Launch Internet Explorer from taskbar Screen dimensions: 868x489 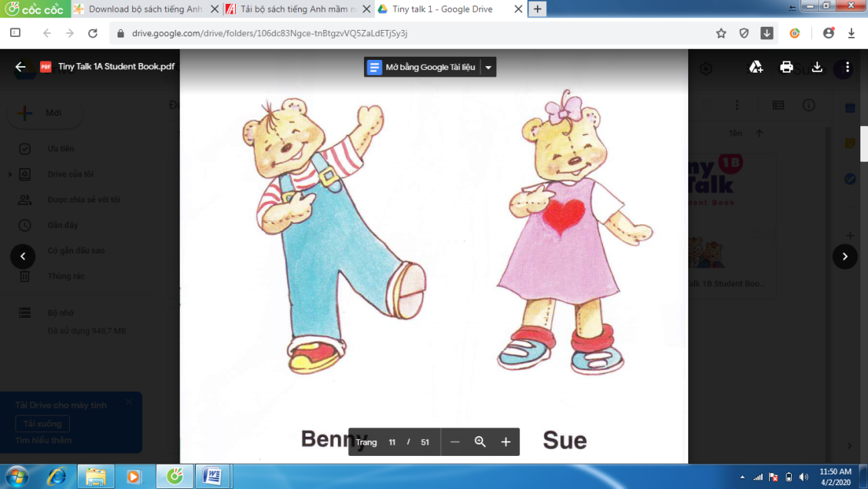click(56, 476)
